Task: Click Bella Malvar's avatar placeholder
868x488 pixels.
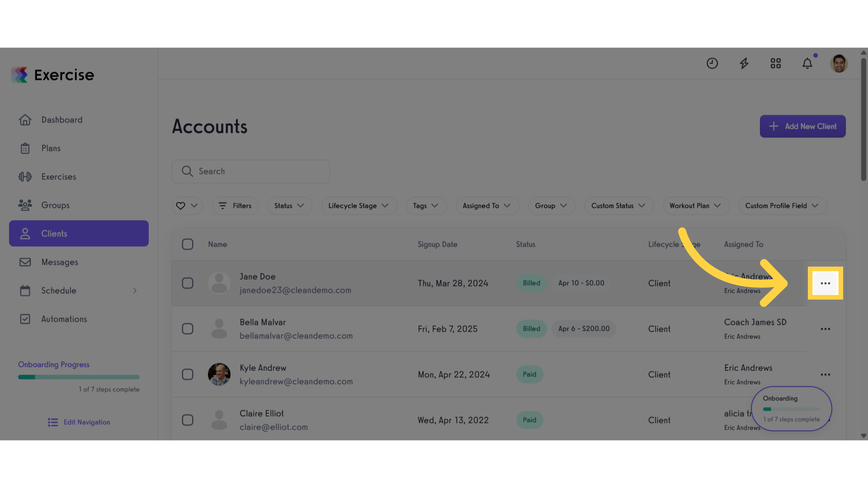Action: pos(219,329)
